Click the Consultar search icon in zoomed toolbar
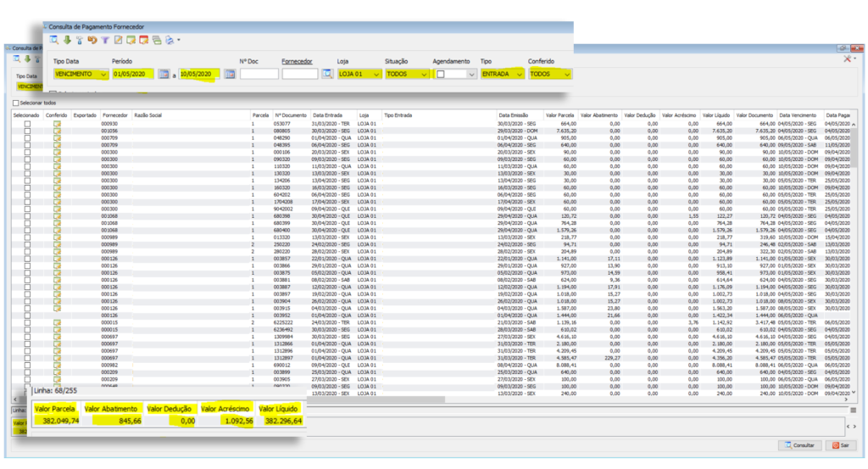 pyautogui.click(x=53, y=40)
